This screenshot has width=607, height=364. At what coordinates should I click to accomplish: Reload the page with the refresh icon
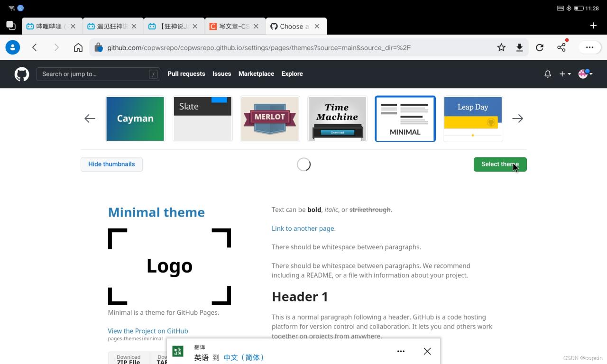click(x=540, y=47)
